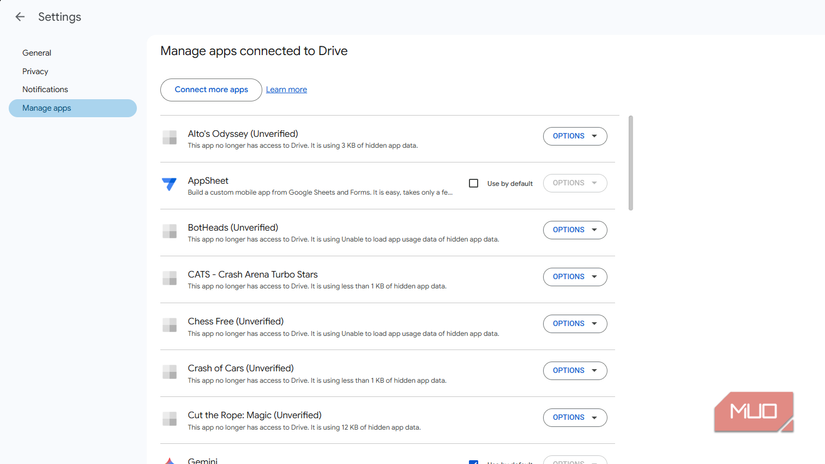Click 'Cut the Rope: Magic (Unverified)' name
This screenshot has width=825, height=464.
[255, 415]
